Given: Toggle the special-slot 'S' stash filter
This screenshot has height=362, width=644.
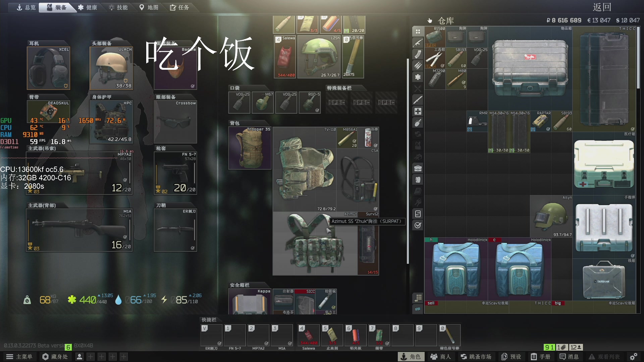Looking at the screenshot, I should point(418,214).
